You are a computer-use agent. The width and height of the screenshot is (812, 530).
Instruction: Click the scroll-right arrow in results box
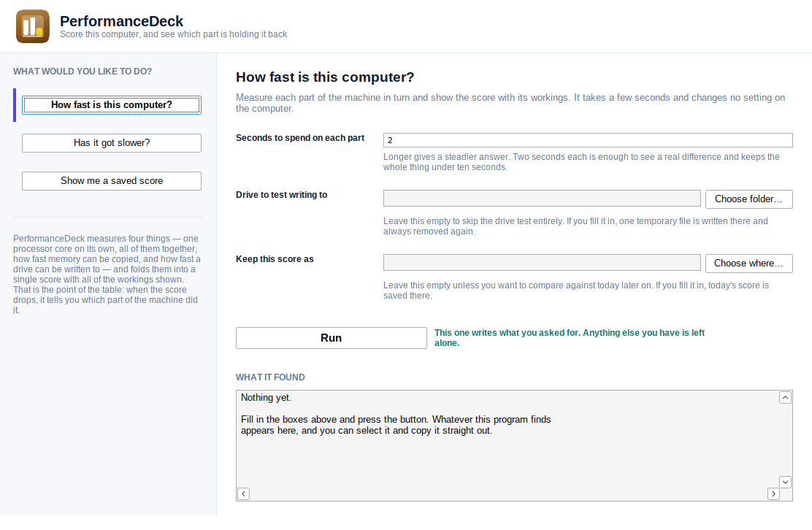(x=774, y=493)
